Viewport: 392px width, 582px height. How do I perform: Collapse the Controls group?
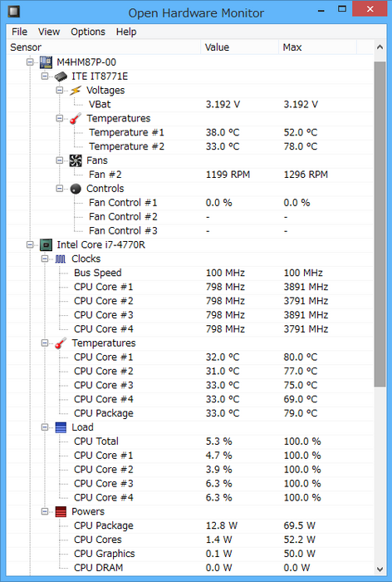60,189
